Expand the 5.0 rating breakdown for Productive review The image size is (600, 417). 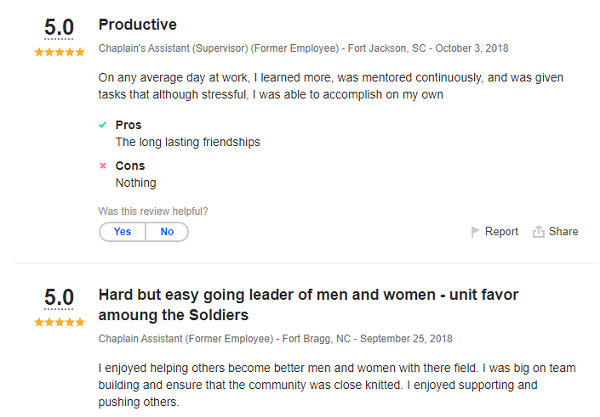pyautogui.click(x=59, y=29)
